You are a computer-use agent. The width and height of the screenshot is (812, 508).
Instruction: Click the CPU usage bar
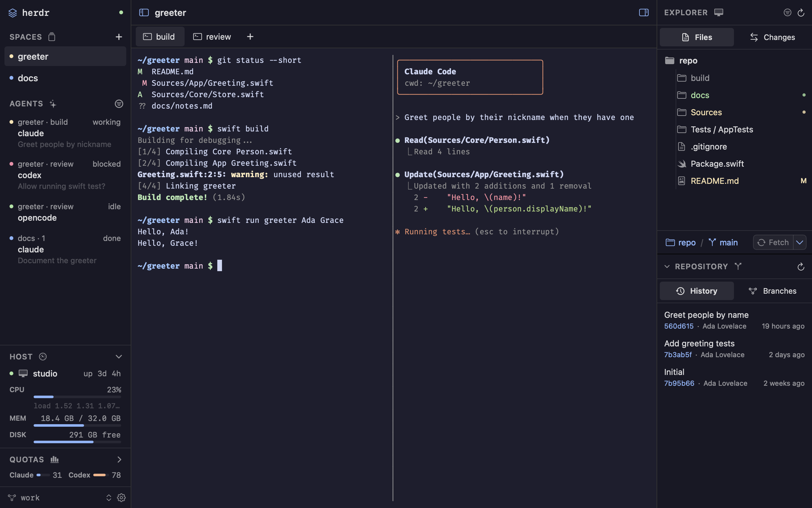point(77,397)
